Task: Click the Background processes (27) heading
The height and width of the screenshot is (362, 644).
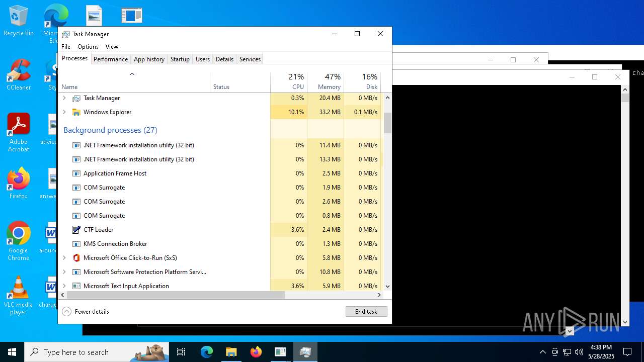Action: pos(110,130)
